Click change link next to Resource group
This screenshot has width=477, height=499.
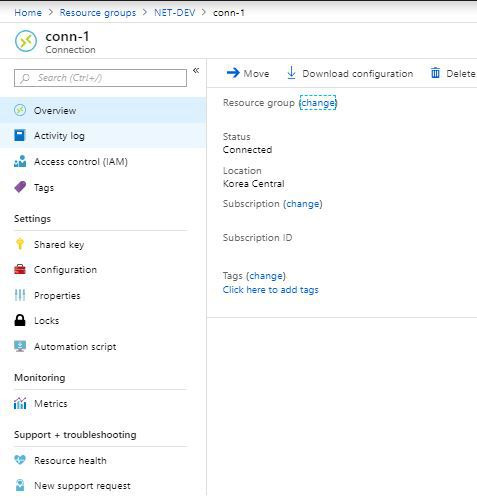point(318,103)
